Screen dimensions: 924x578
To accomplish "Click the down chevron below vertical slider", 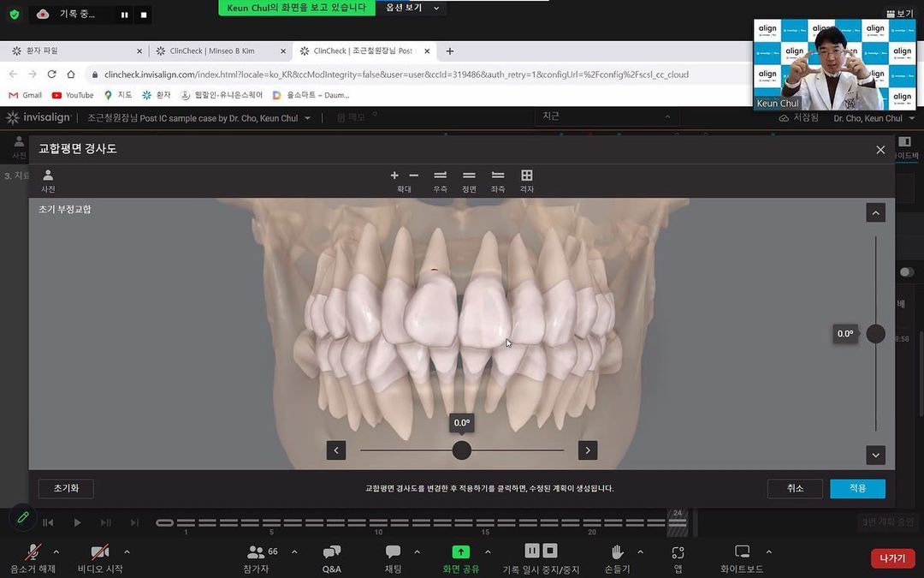I will [876, 456].
